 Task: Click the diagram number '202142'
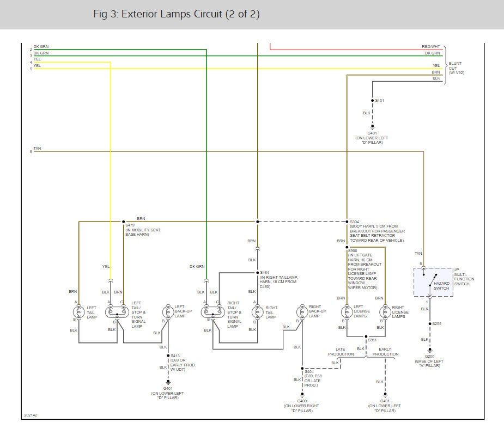point(31,415)
